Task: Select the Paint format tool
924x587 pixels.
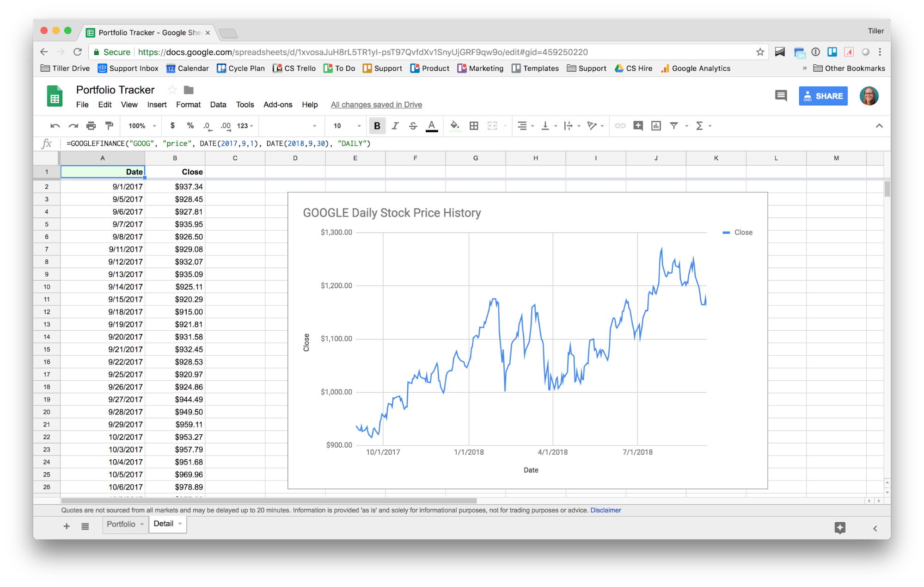Action: 109,126
